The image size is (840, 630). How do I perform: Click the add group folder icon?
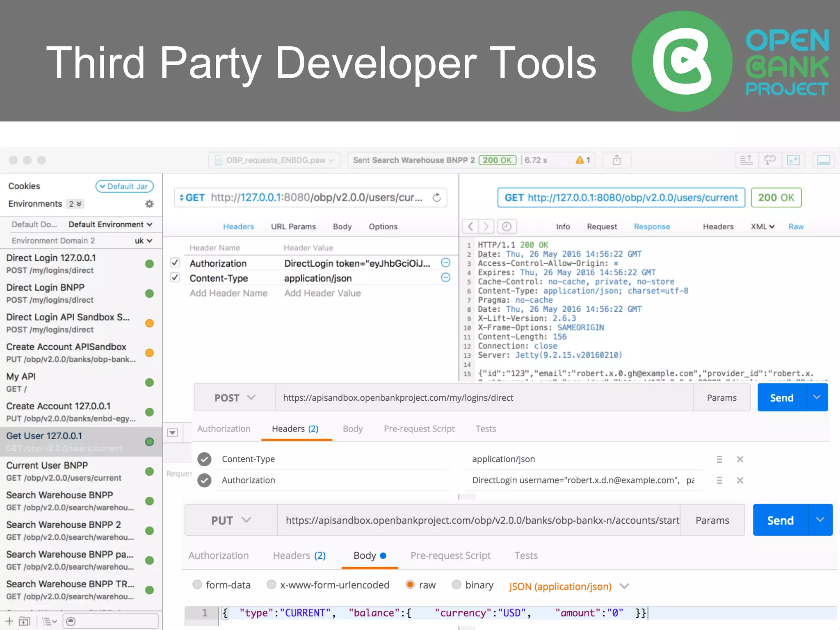(25, 621)
